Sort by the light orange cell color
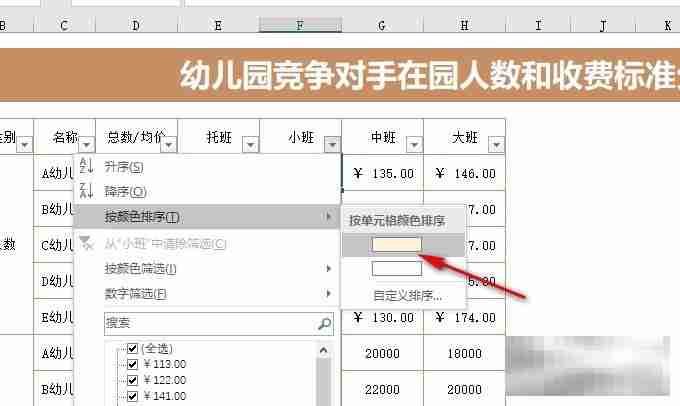Image resolution: width=680 pixels, height=406 pixels. tap(396, 245)
